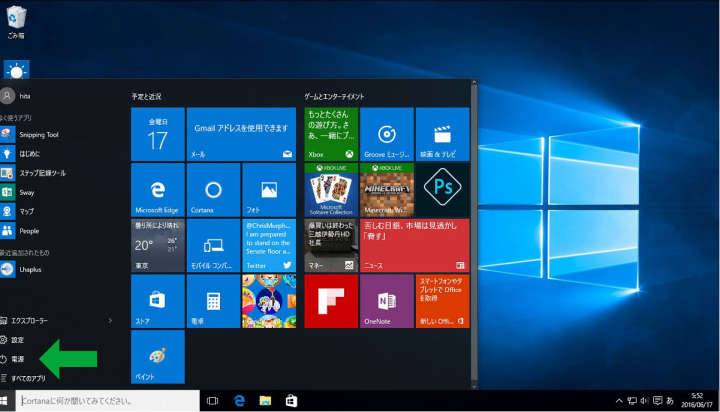This screenshot has width=720, height=412.
Task: Click the ゲームとエンターテイメント group header
Action: point(334,96)
